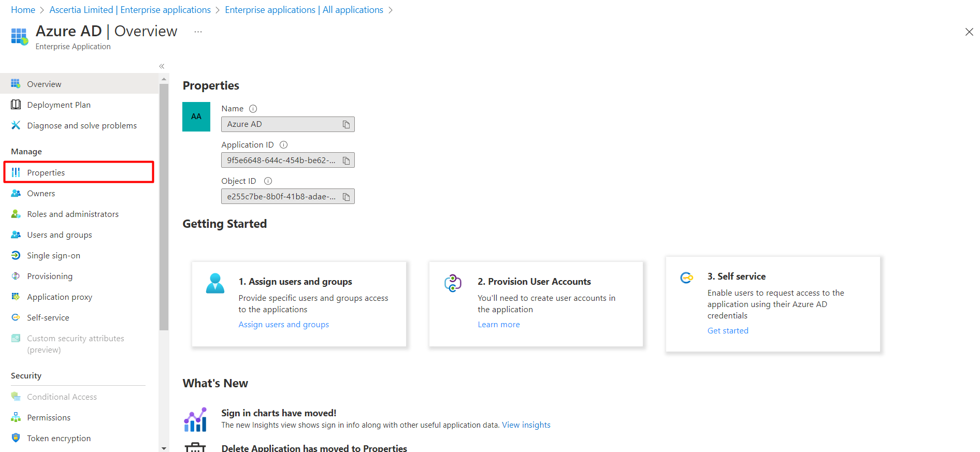Copy the Name field value
The image size is (980, 452).
[x=346, y=124]
